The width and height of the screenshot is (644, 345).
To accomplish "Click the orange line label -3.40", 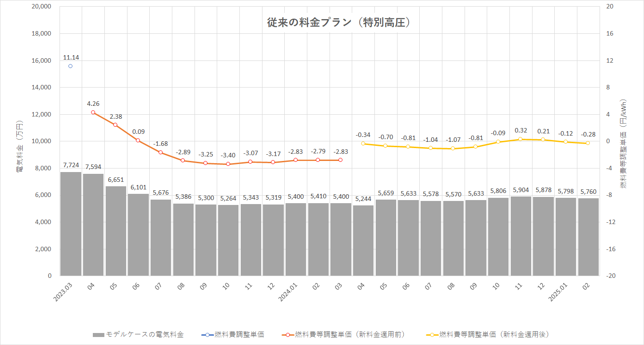I will click(x=228, y=155).
